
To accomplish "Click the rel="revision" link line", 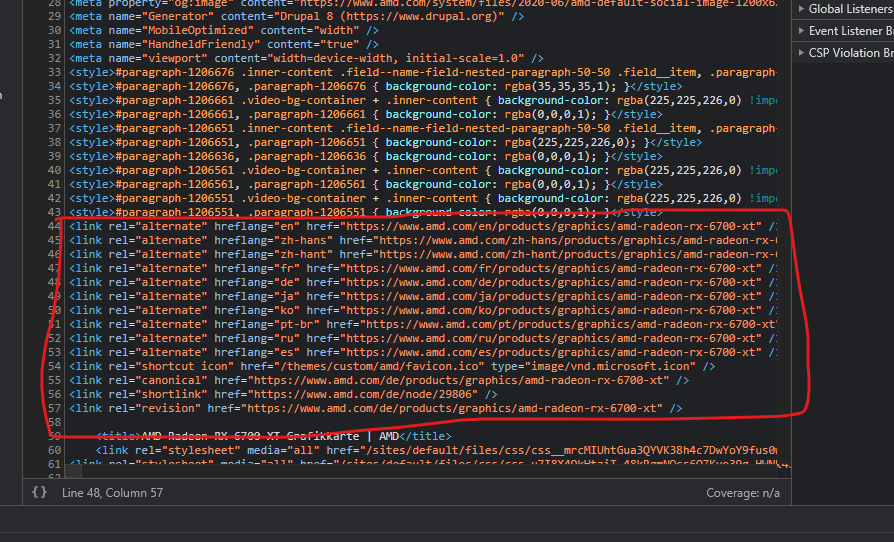I will coord(376,408).
